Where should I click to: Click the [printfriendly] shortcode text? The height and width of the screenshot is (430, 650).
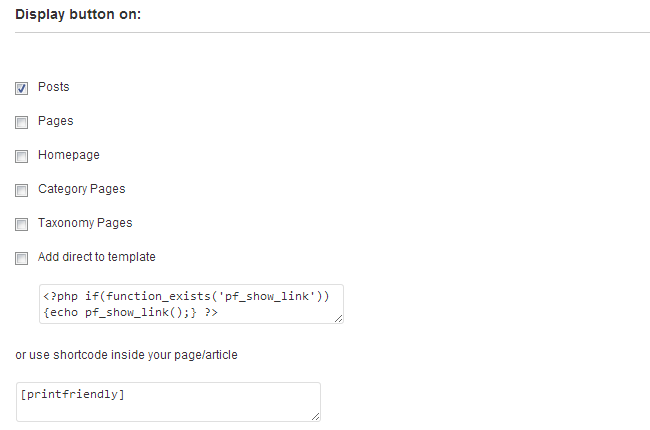point(73,394)
